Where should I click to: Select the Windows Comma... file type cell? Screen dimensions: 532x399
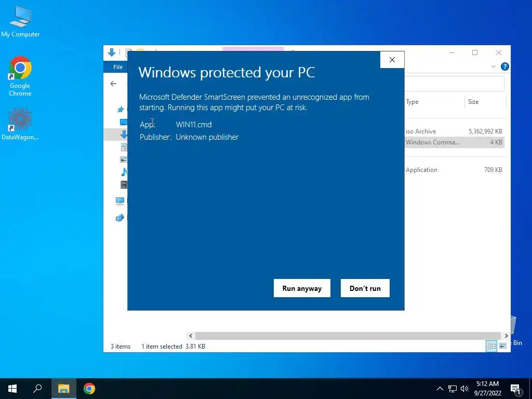click(433, 142)
